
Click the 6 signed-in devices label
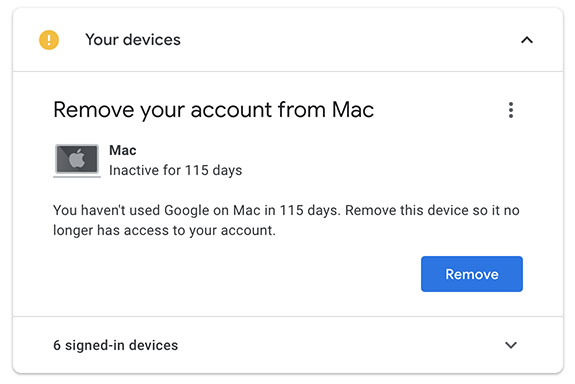tap(116, 345)
